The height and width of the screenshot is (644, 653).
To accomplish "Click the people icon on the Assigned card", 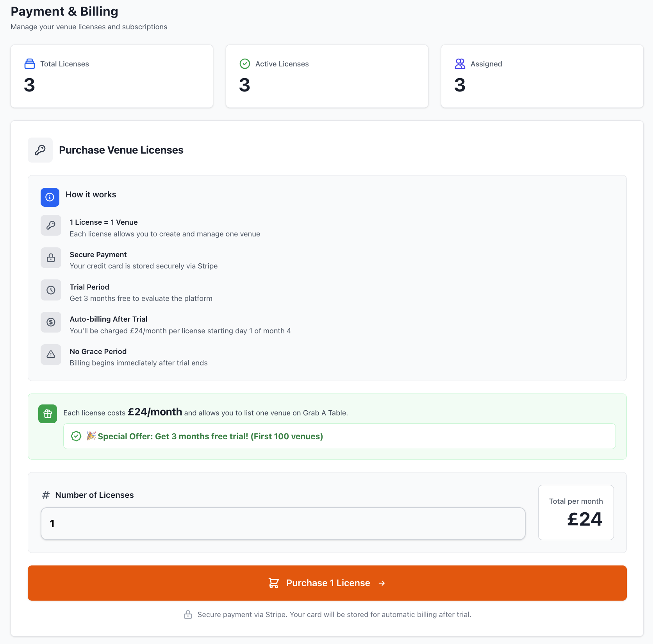I will pyautogui.click(x=460, y=64).
